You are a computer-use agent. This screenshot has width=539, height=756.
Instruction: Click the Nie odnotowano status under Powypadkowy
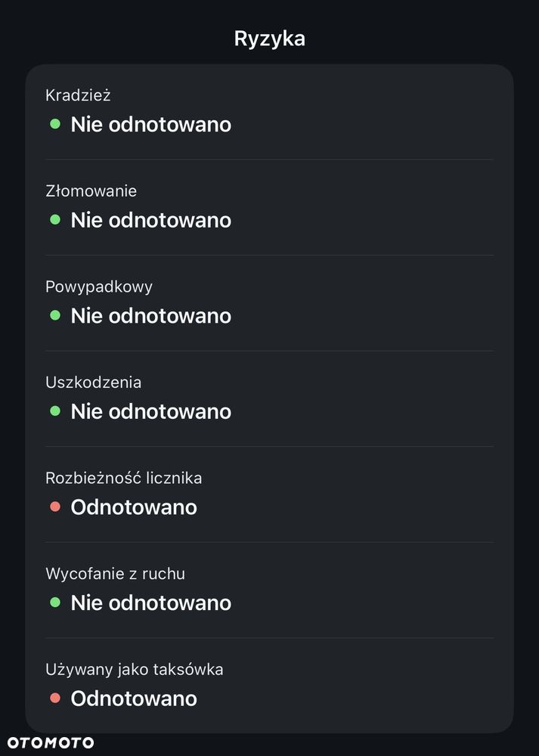pyautogui.click(x=150, y=315)
